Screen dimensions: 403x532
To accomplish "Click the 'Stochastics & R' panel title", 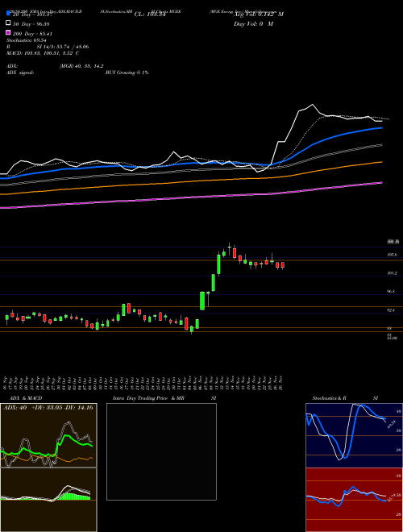I will (x=329, y=398).
